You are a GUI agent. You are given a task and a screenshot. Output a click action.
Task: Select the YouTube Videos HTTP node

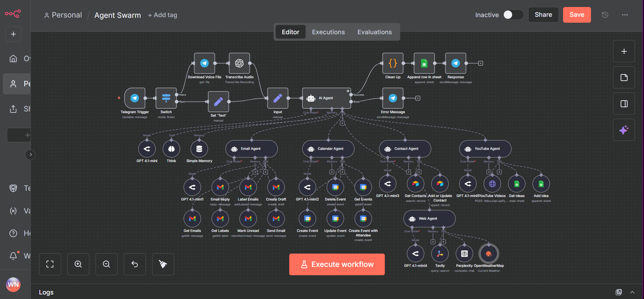492,184
